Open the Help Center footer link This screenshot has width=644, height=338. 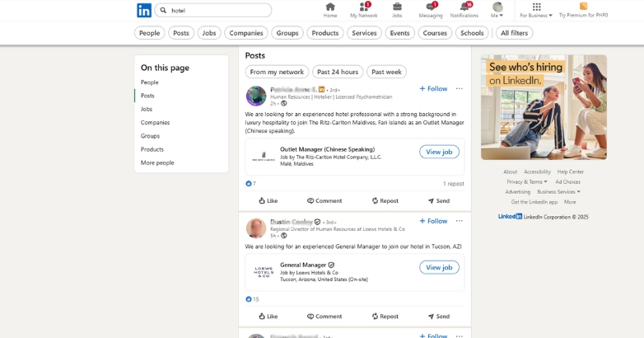571,171
